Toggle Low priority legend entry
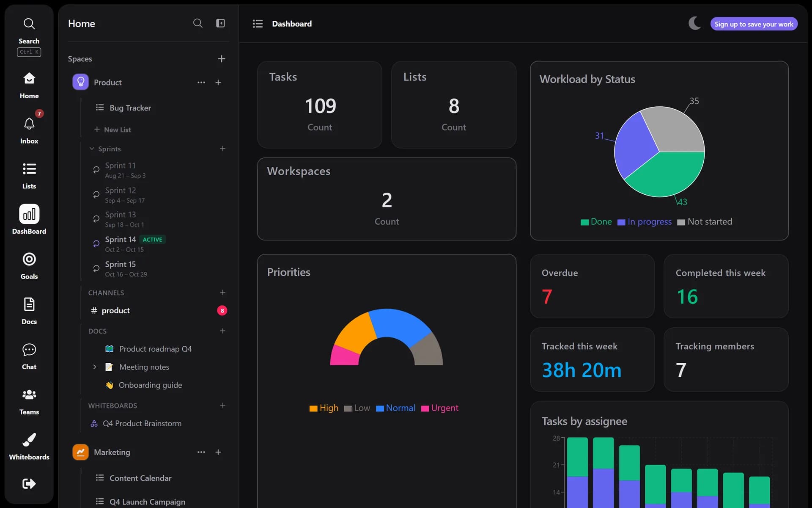Screen dimensions: 812x508 pos(357,408)
